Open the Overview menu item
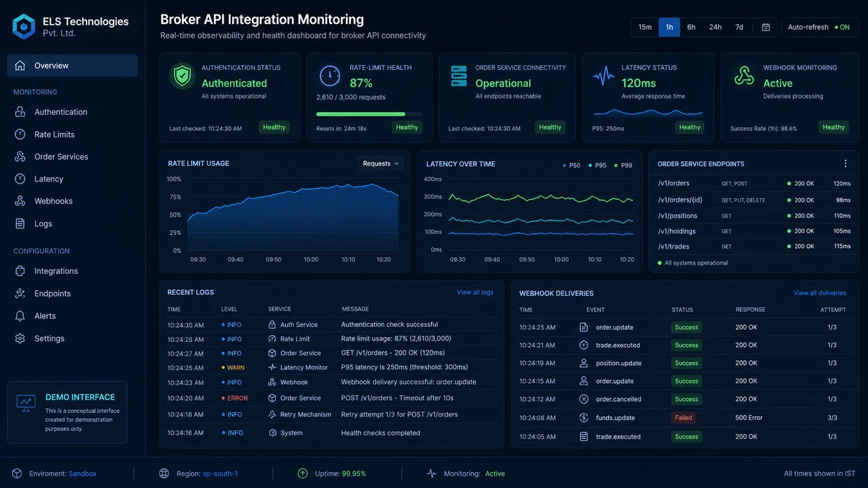 coord(72,65)
